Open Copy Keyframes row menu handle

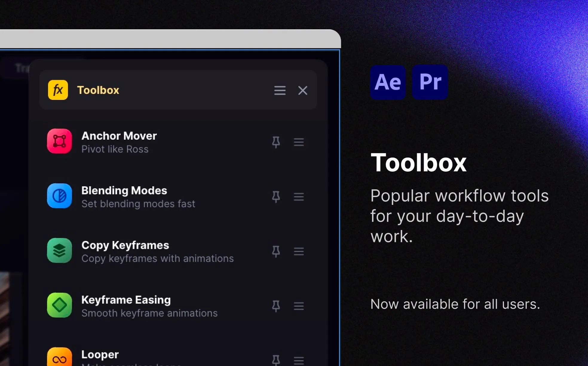coord(299,251)
